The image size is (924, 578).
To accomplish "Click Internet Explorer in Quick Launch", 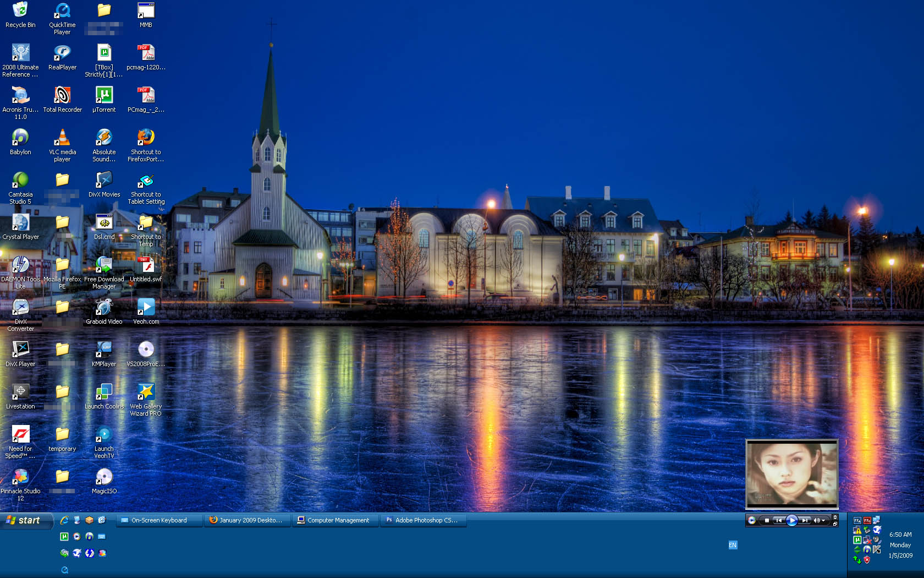I will tap(64, 520).
